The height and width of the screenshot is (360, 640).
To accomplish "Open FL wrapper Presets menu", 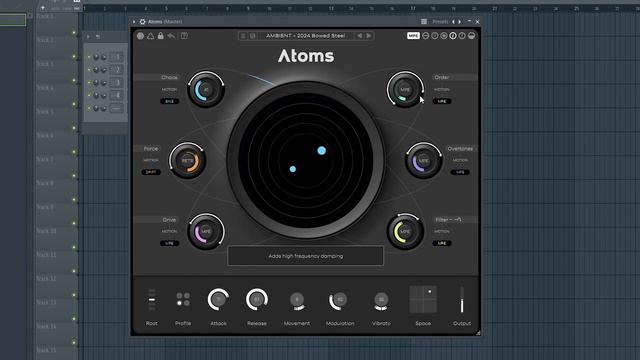I will (x=440, y=22).
